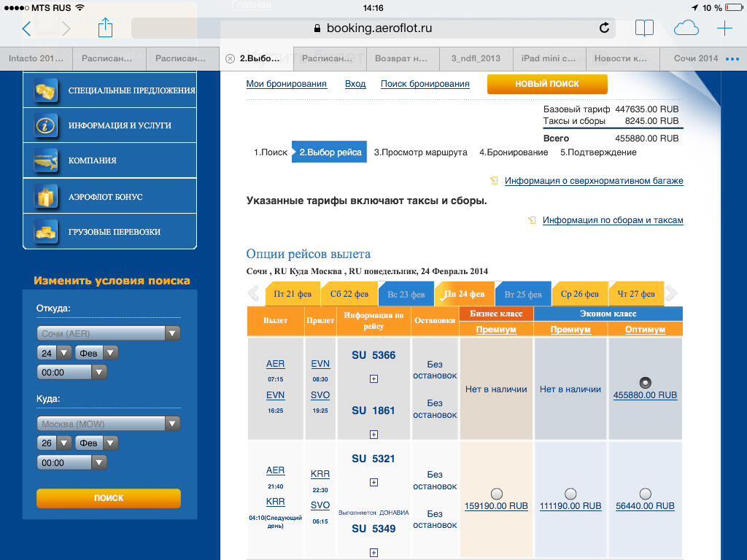This screenshot has height=560, width=747.
Task: Switch to Intacto 201... browser tab
Action: pos(36,58)
